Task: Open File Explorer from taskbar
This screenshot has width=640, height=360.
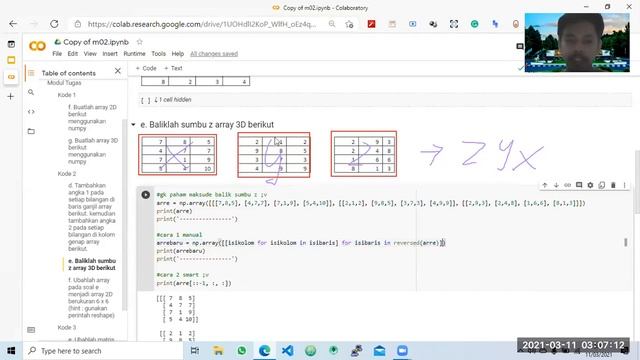Action: pos(218,351)
